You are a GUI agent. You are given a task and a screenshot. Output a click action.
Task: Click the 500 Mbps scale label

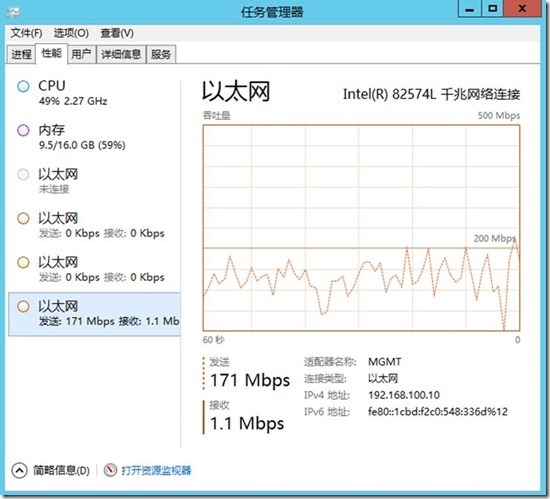[x=499, y=115]
